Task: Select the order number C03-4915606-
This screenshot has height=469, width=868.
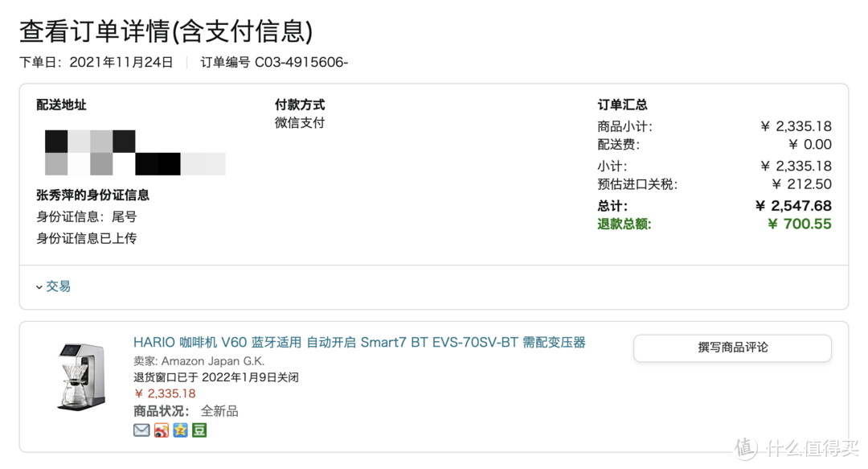Action: pyautogui.click(x=301, y=62)
